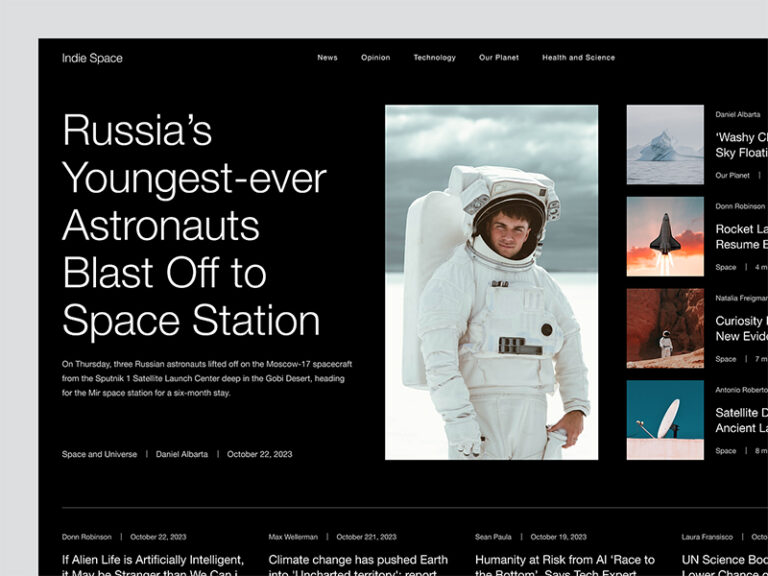Click author Donn Robinson in bottom row
Screen dimensions: 768x576
coord(86,537)
